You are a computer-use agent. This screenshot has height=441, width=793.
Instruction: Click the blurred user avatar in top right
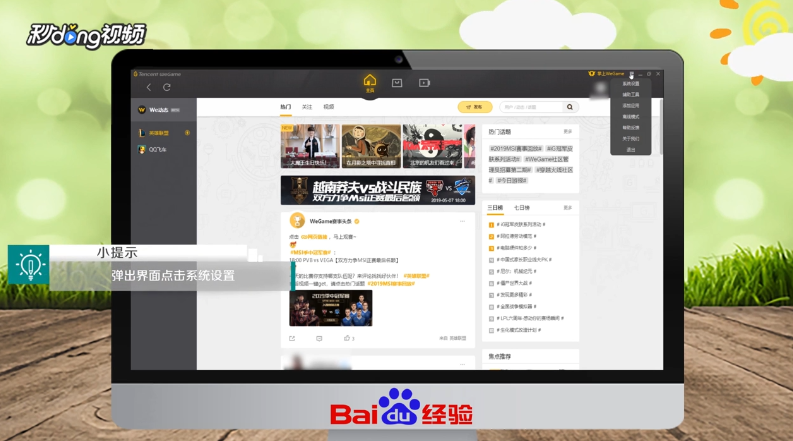coord(600,89)
